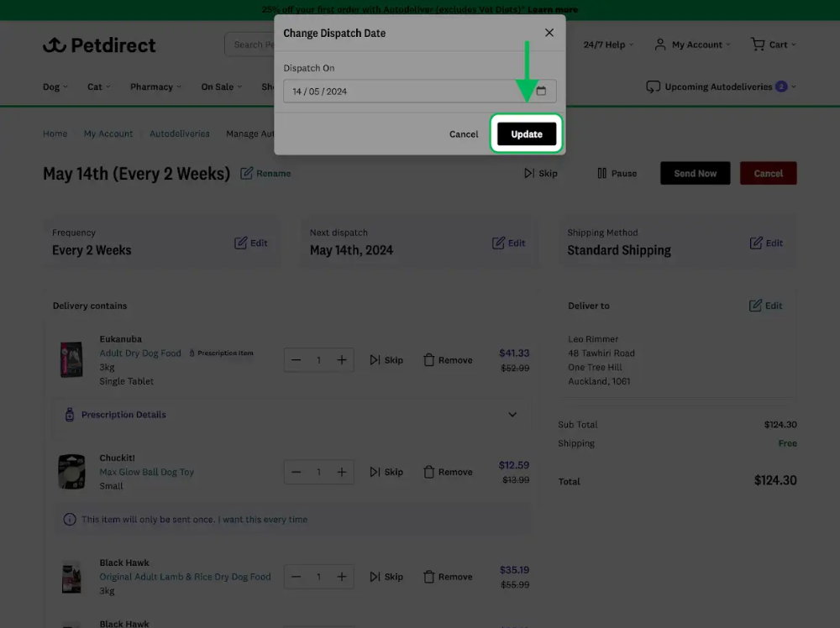Increase Black Hawk Lamb & Rice quantity

point(342,577)
